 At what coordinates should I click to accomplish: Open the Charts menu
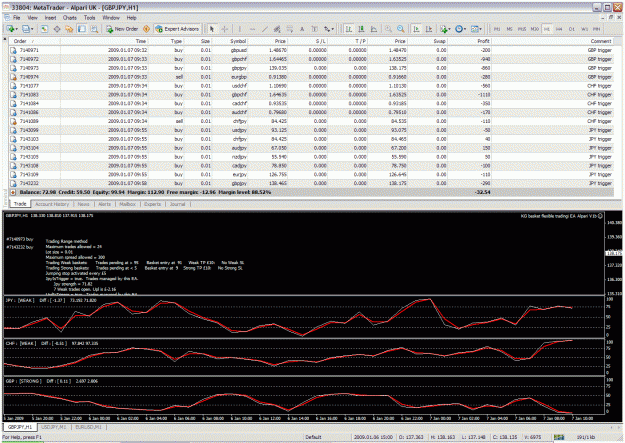tap(70, 18)
